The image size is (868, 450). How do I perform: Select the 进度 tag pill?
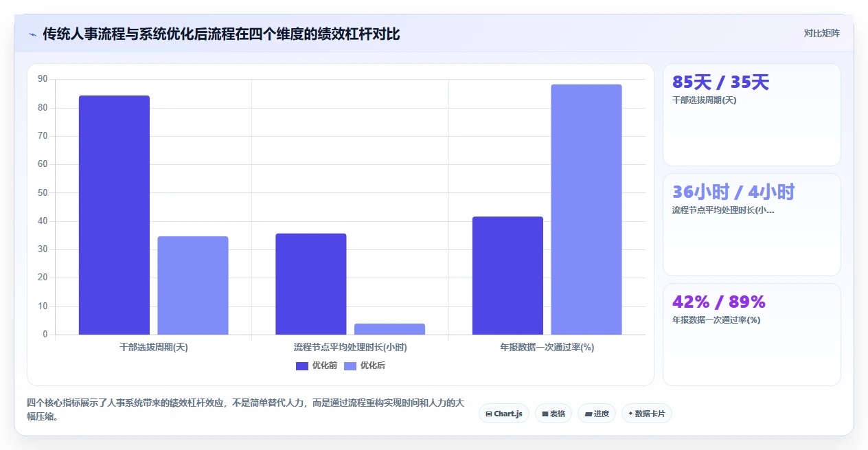point(597,414)
